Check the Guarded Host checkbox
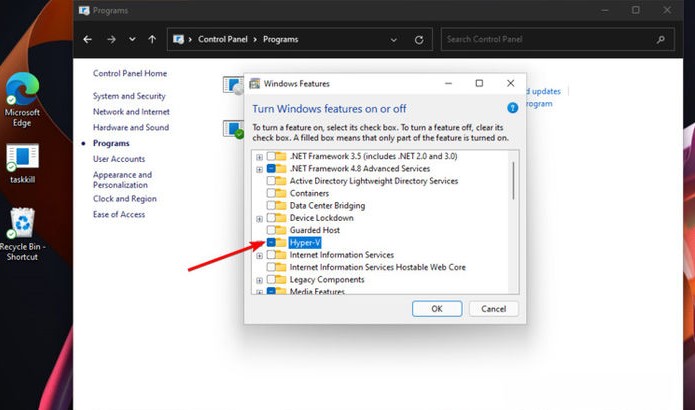 coord(271,230)
